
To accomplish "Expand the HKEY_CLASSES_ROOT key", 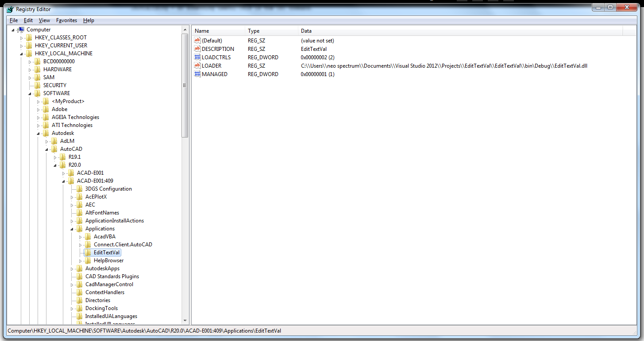I will click(x=21, y=38).
